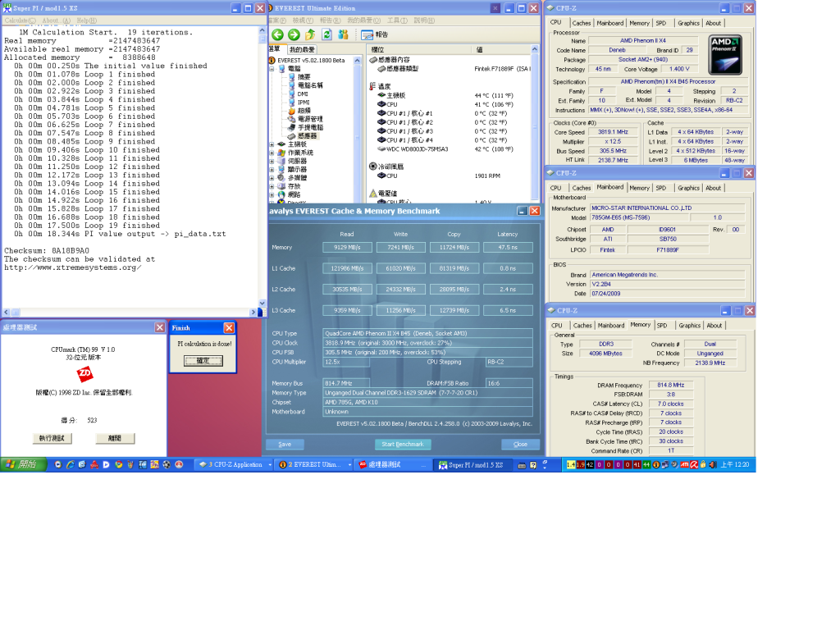Click the Core Speed 3819.1 MHz field
This screenshot has height=630, width=840.
[x=613, y=132]
